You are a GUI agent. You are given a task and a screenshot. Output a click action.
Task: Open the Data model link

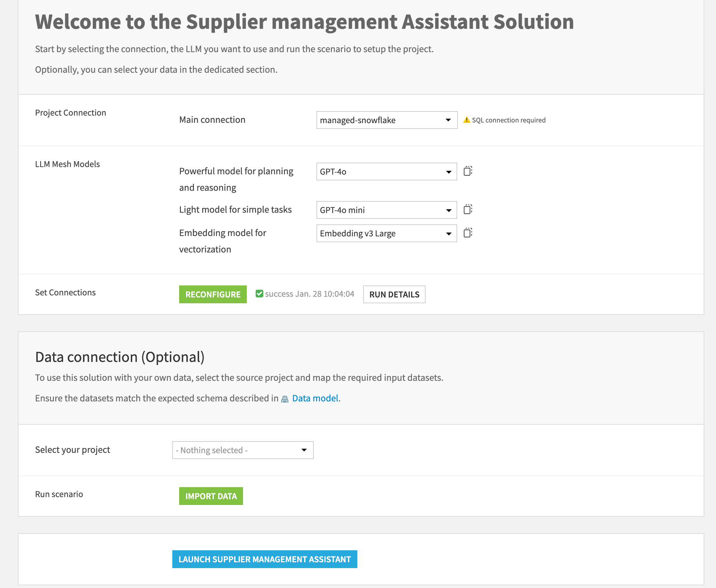(314, 398)
